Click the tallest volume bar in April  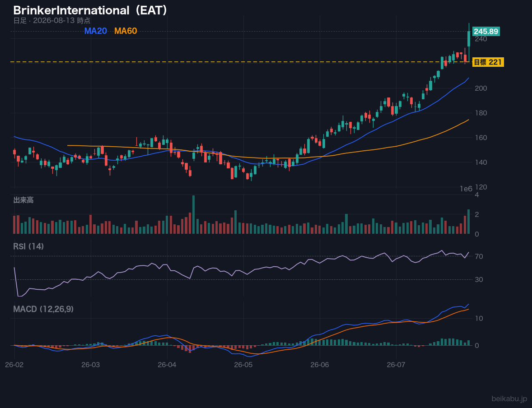click(x=193, y=215)
